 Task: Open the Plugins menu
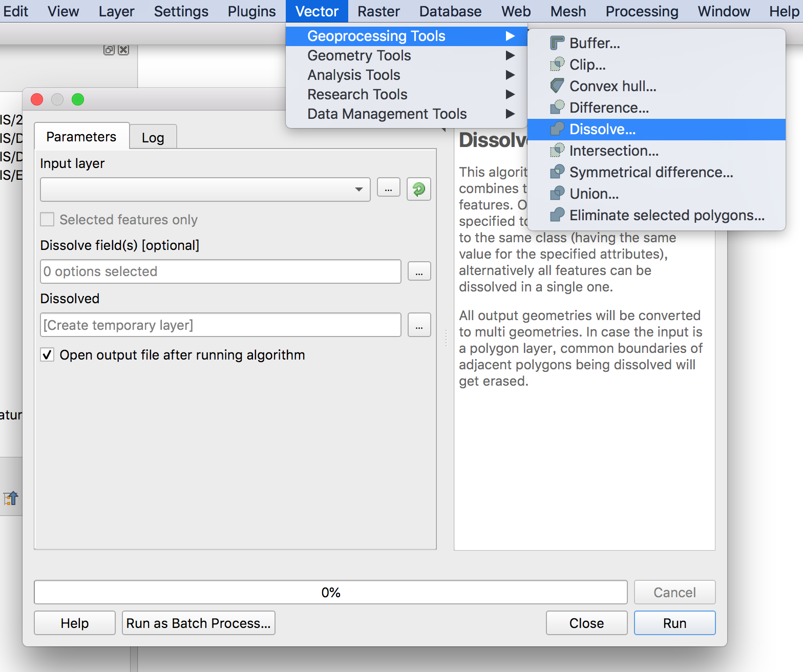coord(251,11)
